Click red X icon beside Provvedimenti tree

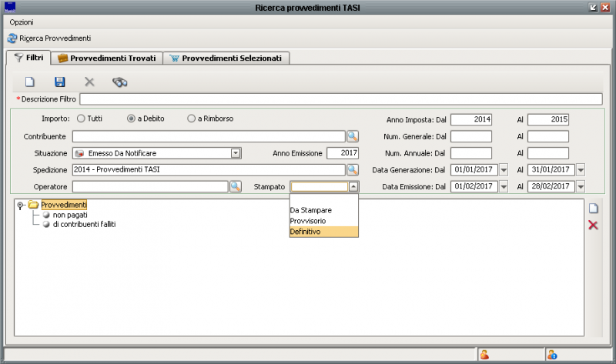[x=593, y=225]
